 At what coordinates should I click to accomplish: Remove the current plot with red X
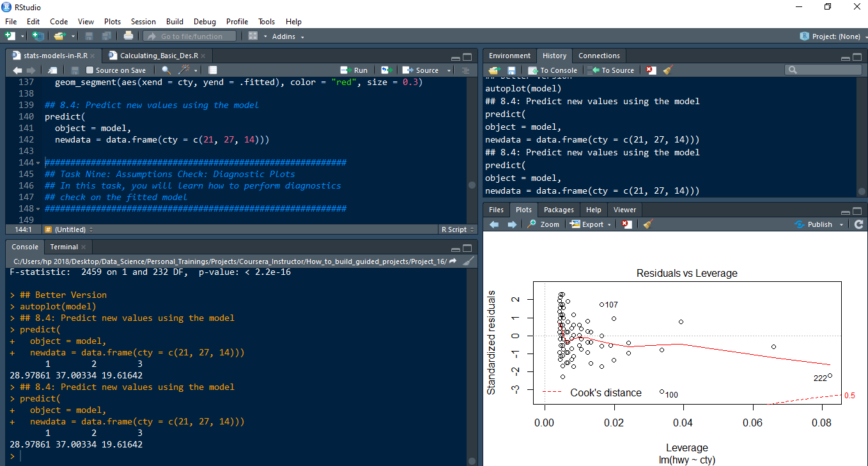point(627,224)
